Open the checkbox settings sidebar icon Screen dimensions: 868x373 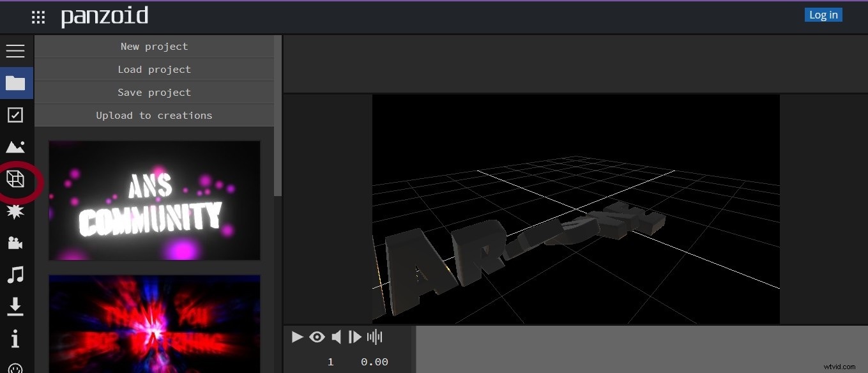point(15,115)
